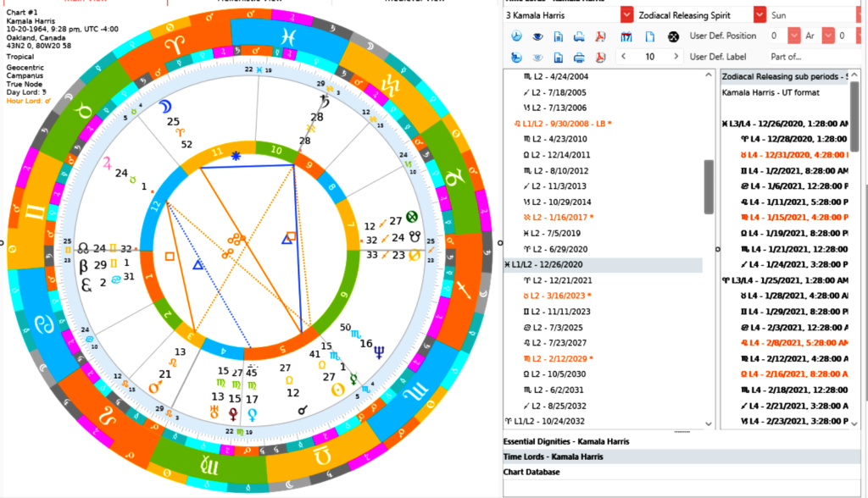868x498 pixels.
Task: Select the L2 - 1/16/2017 period
Action: pyautogui.click(x=559, y=218)
